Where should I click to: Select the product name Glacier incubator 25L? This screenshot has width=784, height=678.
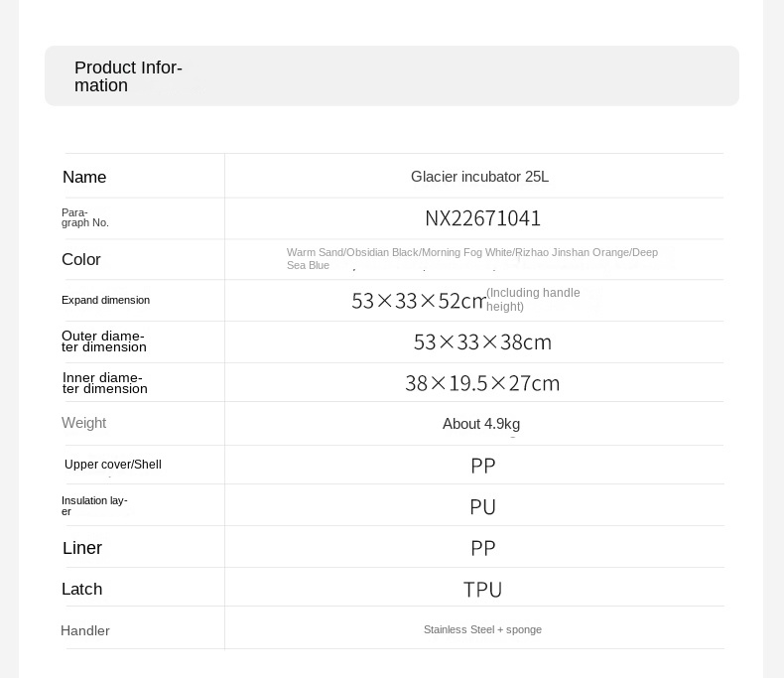coord(479,177)
